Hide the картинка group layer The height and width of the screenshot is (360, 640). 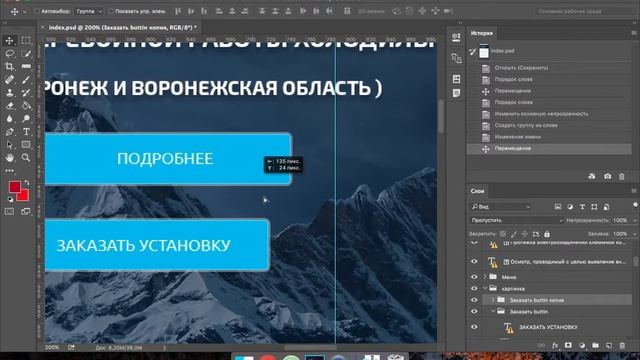coord(474,289)
